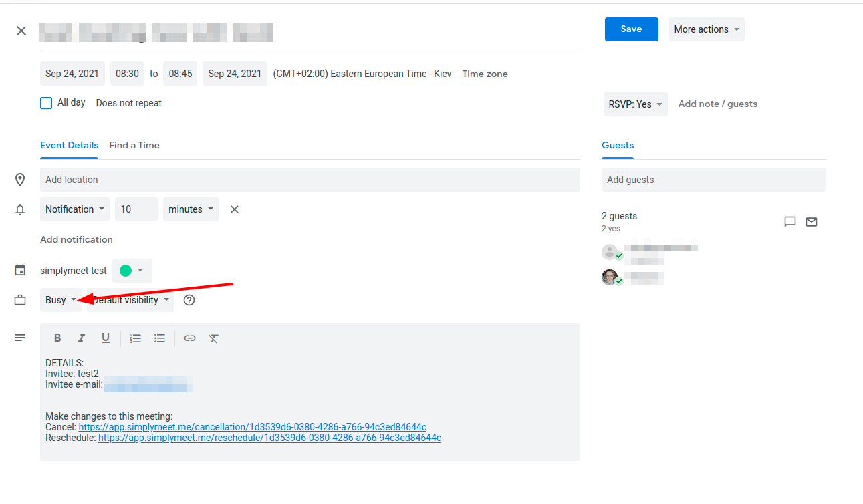The width and height of the screenshot is (863, 504).
Task: Open the simplymeet reschedule link
Action: [269, 438]
